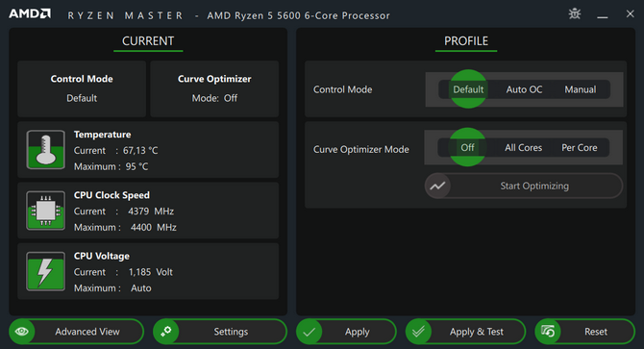Open the bug report icon
The height and width of the screenshot is (349, 644).
(x=575, y=13)
